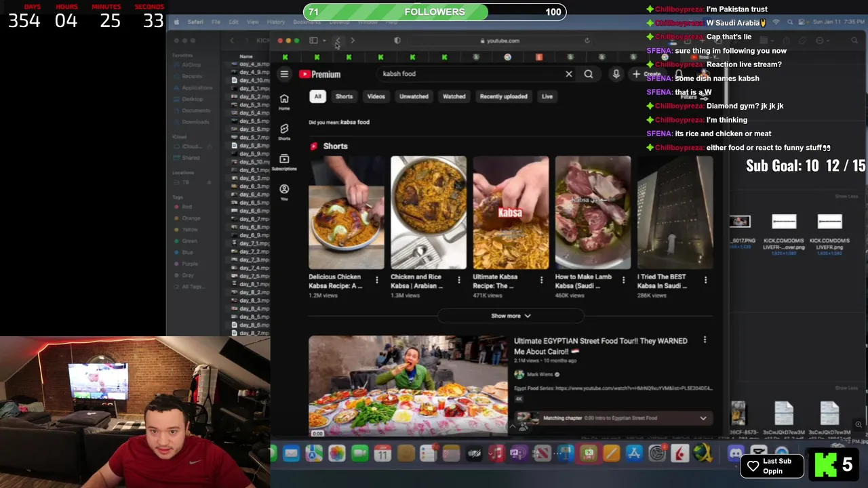Image resolution: width=868 pixels, height=488 pixels.
Task: Open I Tried The BEST Kabsa short
Action: tap(675, 213)
